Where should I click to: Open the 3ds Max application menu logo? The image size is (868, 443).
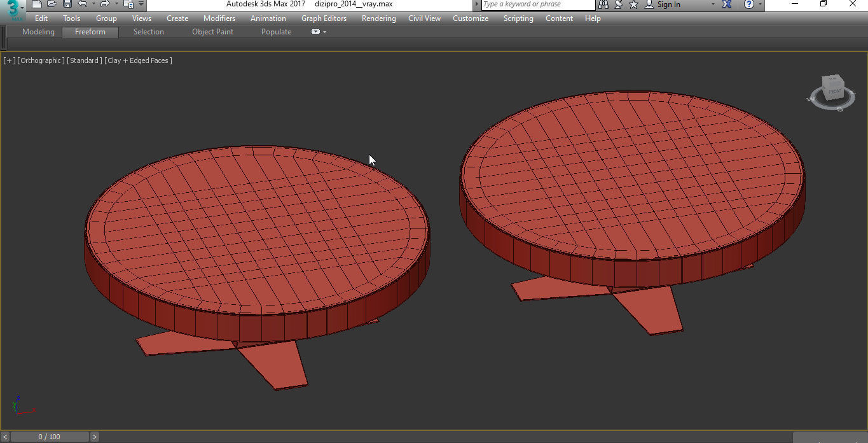coord(12,9)
